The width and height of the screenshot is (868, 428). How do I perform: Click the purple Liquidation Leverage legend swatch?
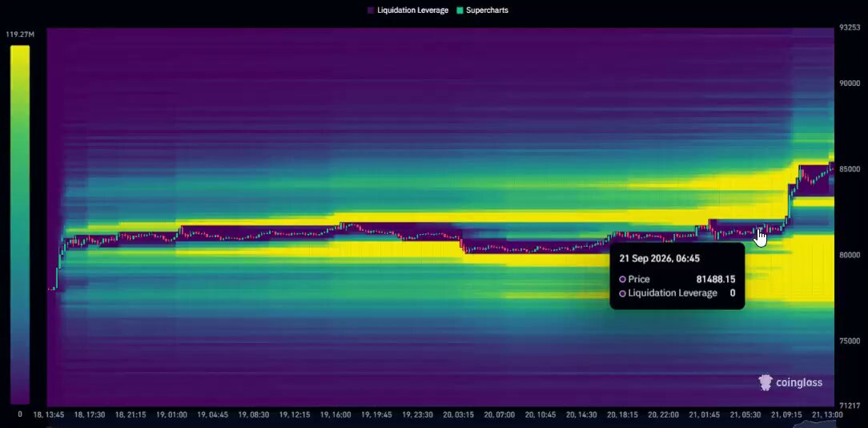point(371,10)
